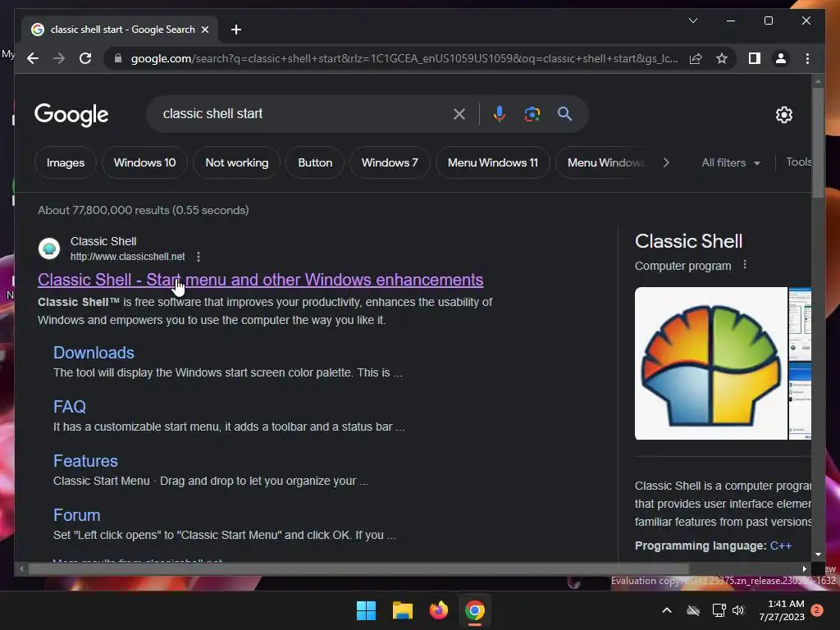Open Google quick settings gear

(783, 114)
